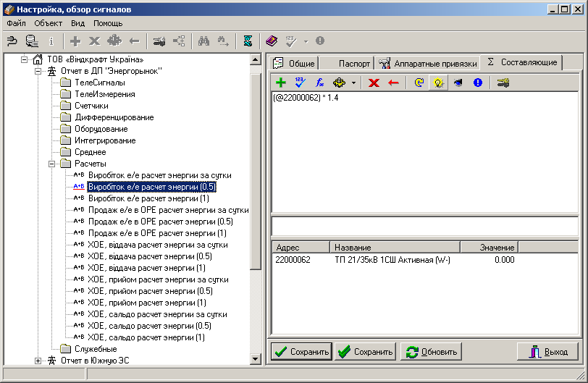Open the Объект menu
This screenshot has width=588, height=383.
48,23
